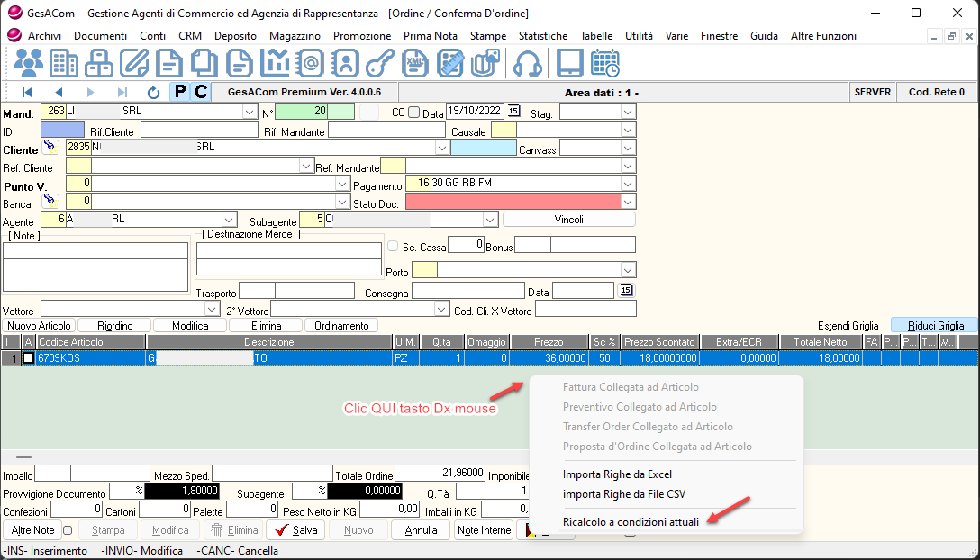Image resolution: width=980 pixels, height=560 pixels.
Task: Go to first record navigation arrow
Action: tap(27, 92)
